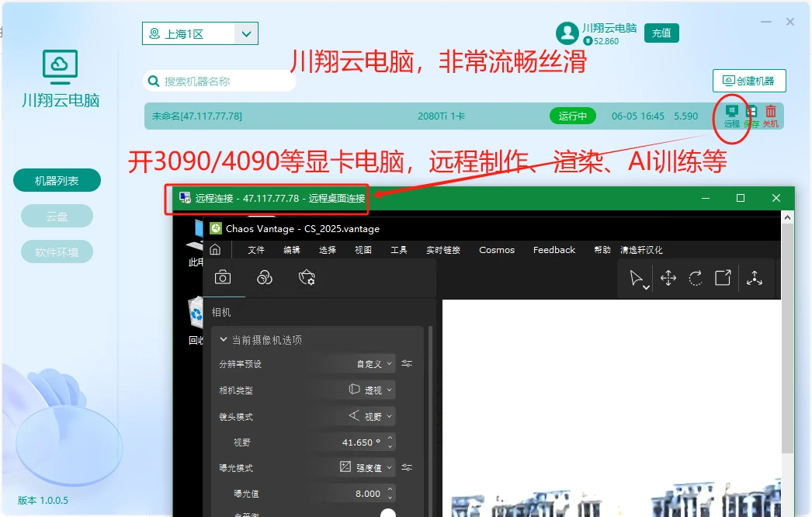
Task: Click the resolution preset settings sliders icon
Action: [407, 363]
